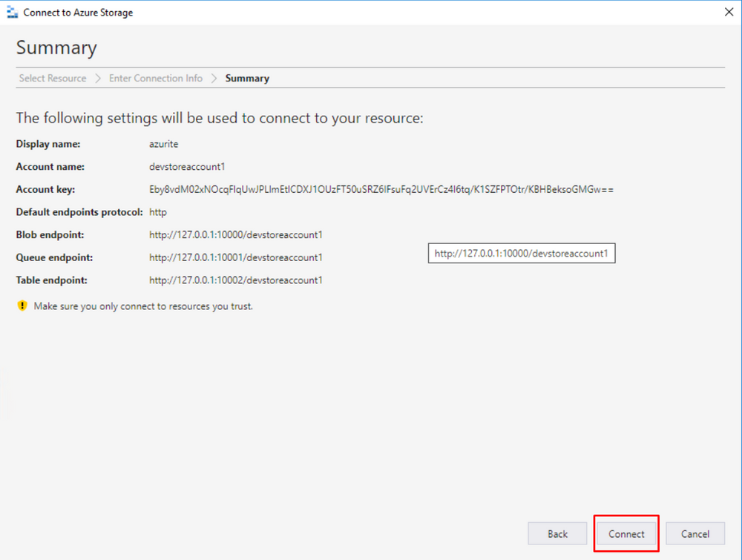Image resolution: width=742 pixels, height=560 pixels.
Task: Return to Enter Connection Info breadcrumb step
Action: click(x=156, y=78)
